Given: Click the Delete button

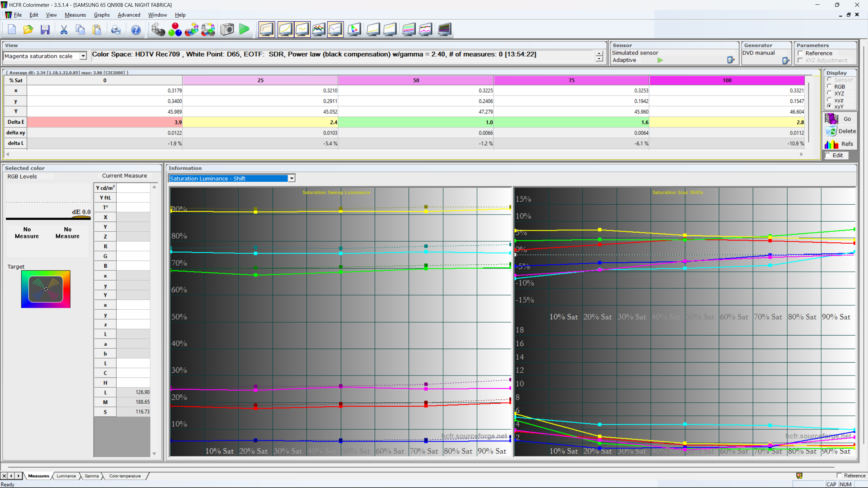Looking at the screenshot, I should pyautogui.click(x=840, y=131).
